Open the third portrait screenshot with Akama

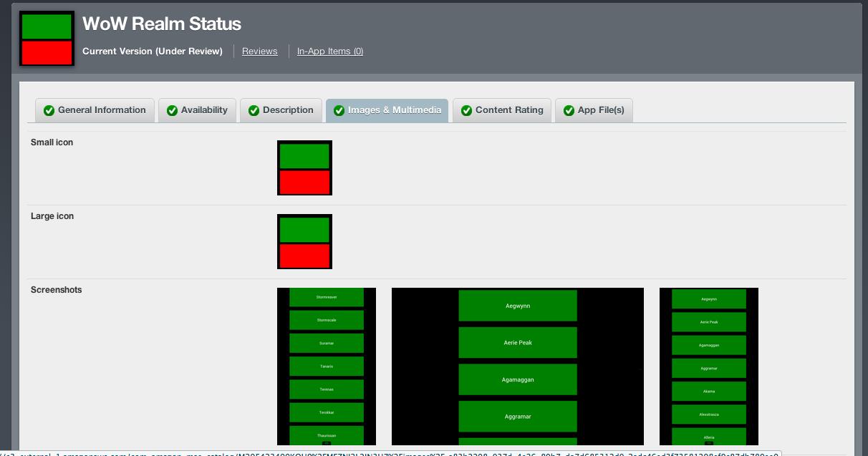[x=709, y=367]
